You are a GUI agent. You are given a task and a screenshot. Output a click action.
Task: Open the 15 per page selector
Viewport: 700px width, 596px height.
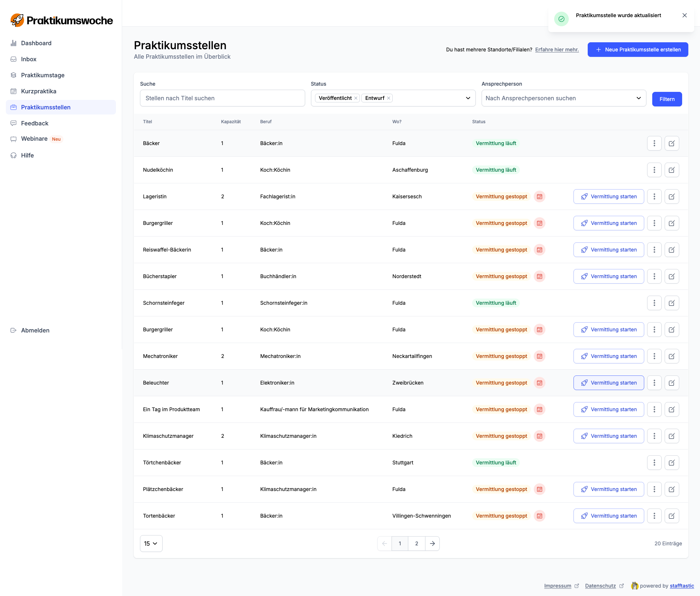tap(151, 544)
